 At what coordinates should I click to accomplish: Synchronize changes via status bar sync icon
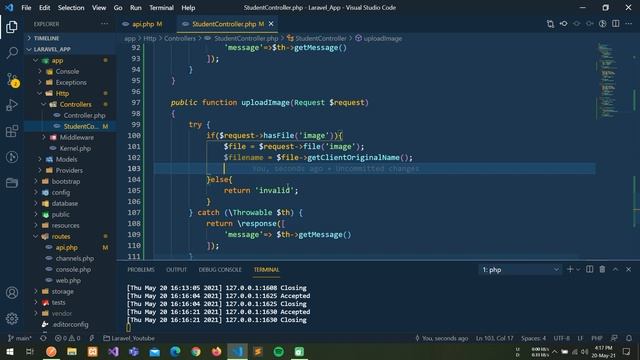43,338
